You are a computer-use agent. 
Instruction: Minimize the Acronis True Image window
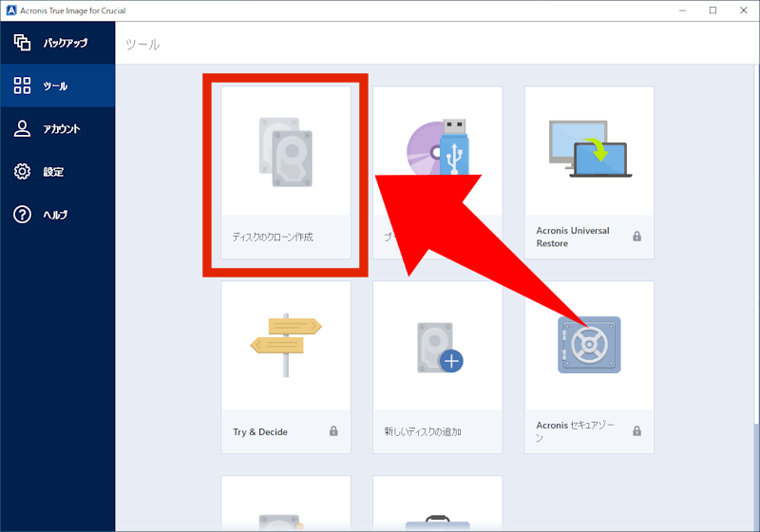click(x=682, y=10)
